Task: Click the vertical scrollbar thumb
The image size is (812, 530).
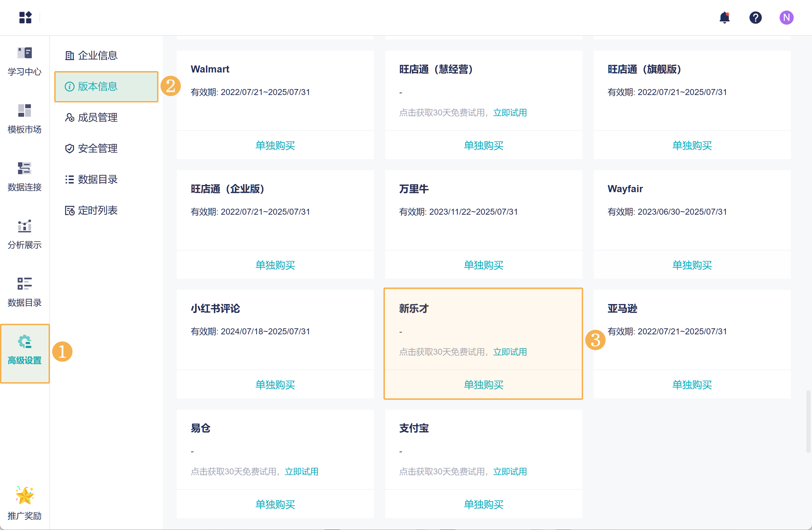Action: pyautogui.click(x=808, y=422)
